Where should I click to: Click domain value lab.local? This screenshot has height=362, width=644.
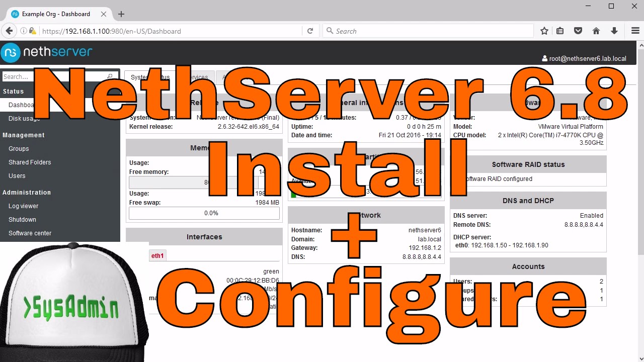430,239
